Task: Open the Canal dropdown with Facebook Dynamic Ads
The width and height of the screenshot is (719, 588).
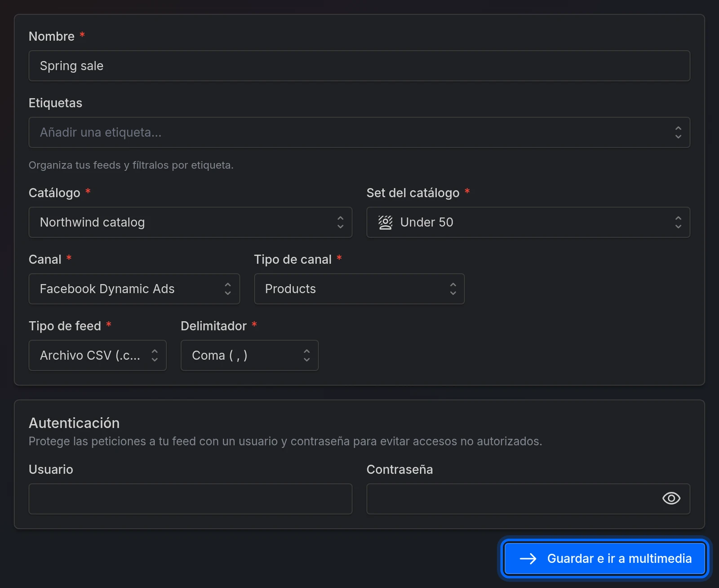Action: (x=134, y=289)
